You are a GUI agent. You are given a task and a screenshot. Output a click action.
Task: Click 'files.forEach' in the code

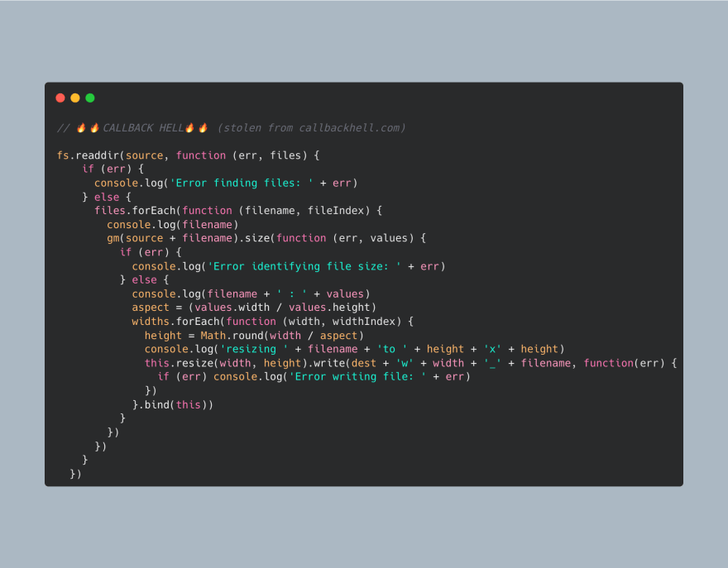tap(135, 211)
